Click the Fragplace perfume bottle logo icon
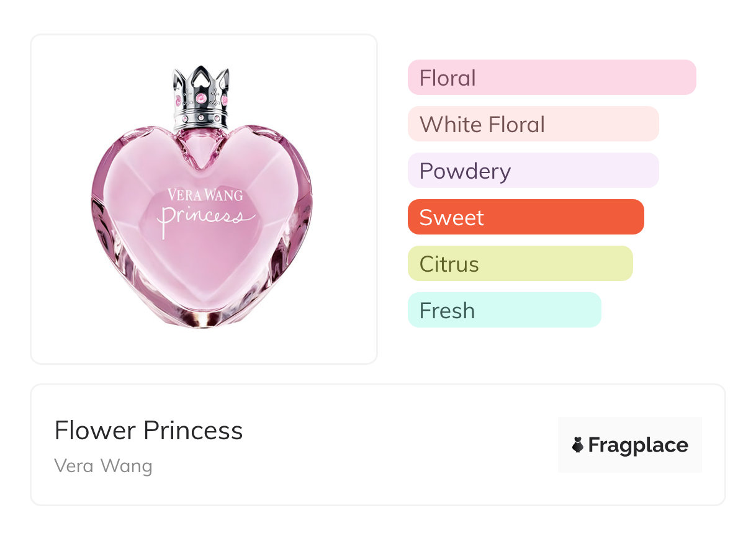 (578, 445)
